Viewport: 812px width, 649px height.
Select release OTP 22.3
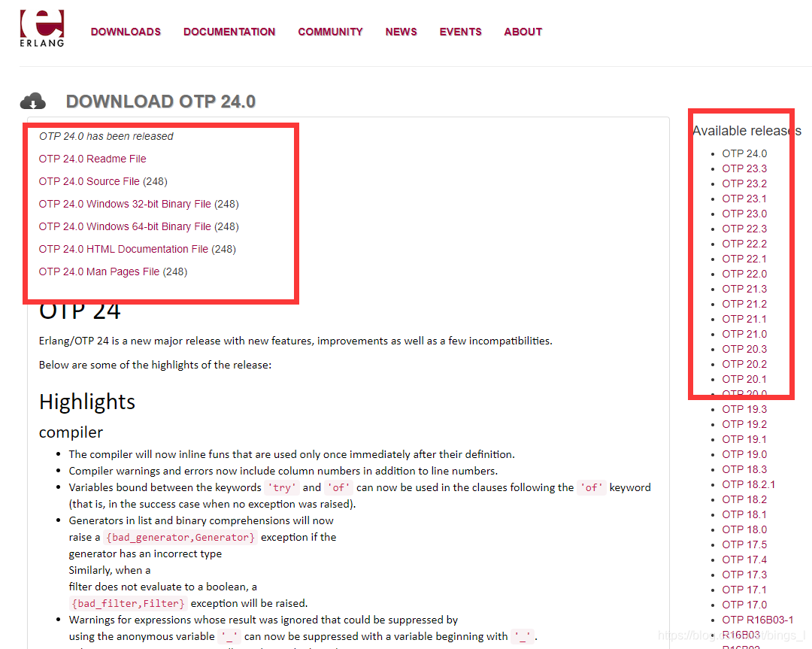tap(744, 229)
